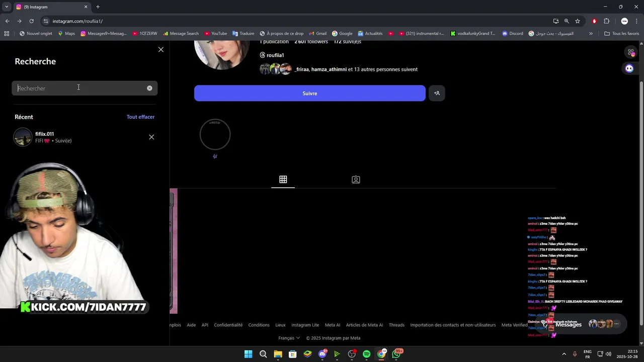
Task: Click Tout effacer to clear recents
Action: tap(140, 117)
